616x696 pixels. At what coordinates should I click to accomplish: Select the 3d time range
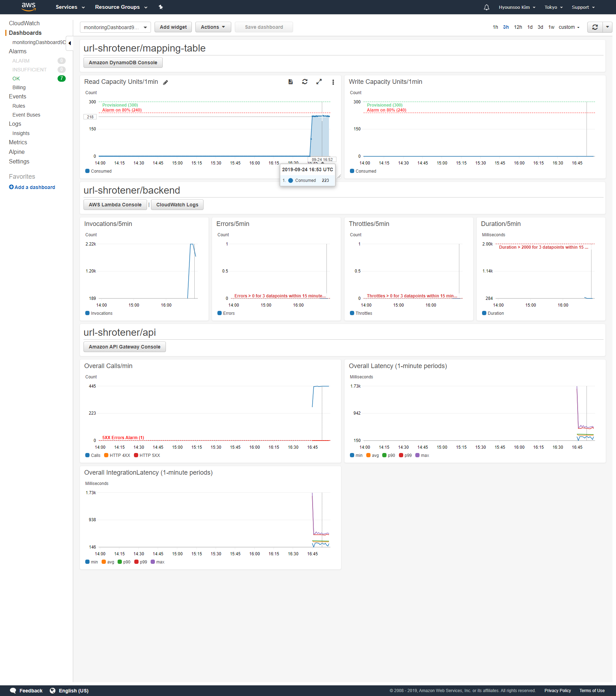click(540, 27)
